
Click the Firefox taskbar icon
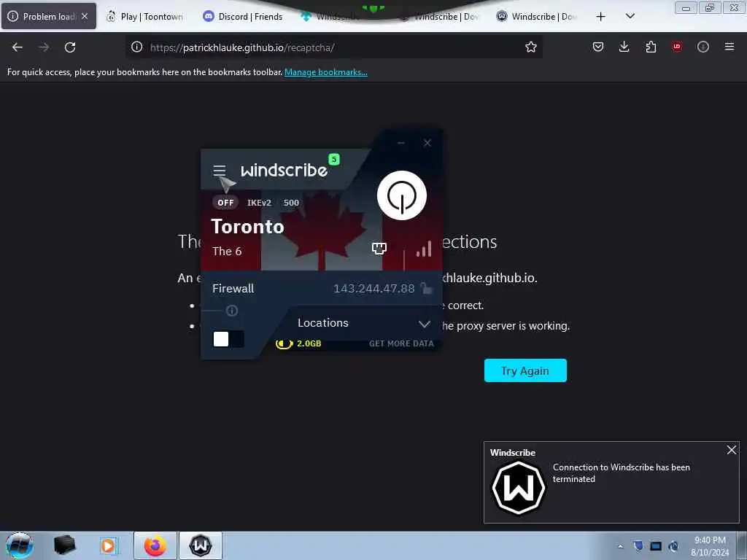[155, 545]
